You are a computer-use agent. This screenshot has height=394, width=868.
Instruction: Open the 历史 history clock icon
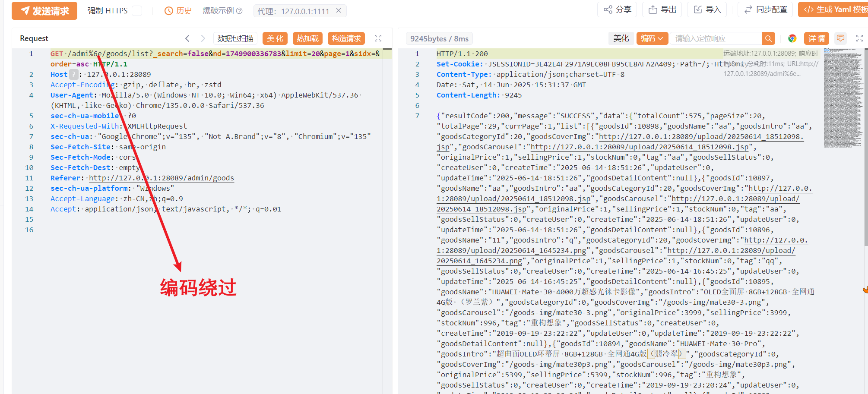coord(169,11)
